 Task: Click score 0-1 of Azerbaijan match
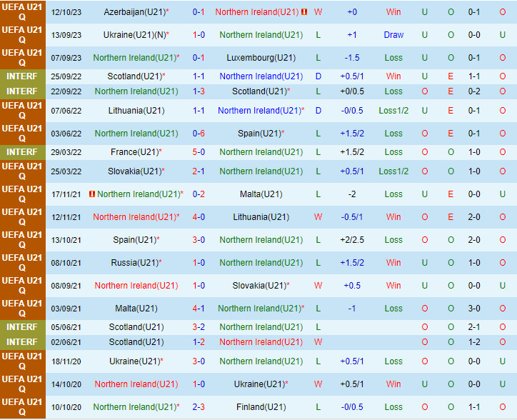pos(199,12)
